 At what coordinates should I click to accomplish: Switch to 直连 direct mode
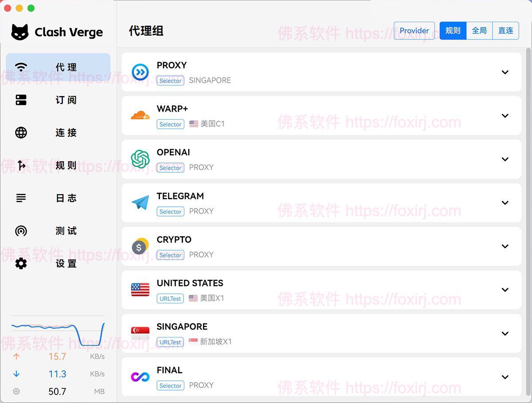(505, 31)
